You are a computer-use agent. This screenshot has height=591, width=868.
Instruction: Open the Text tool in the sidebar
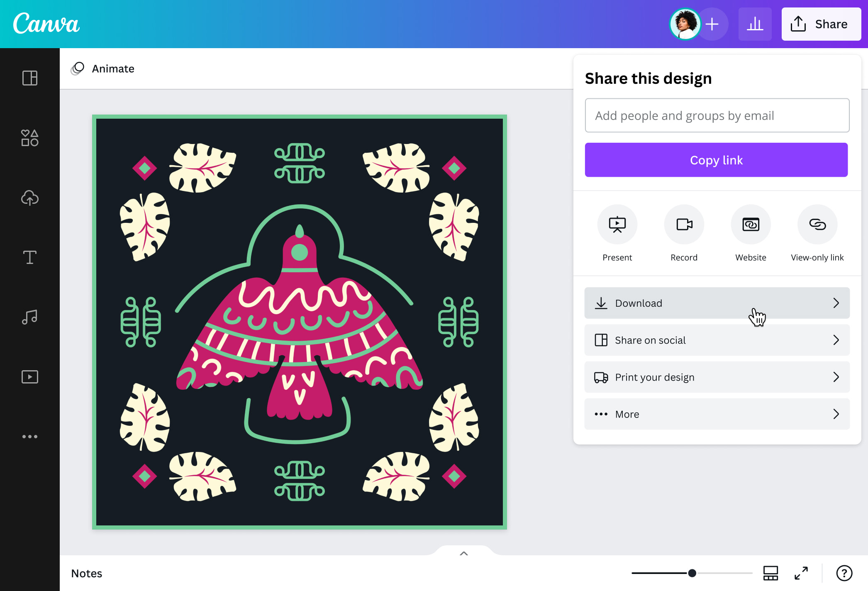pyautogui.click(x=29, y=257)
